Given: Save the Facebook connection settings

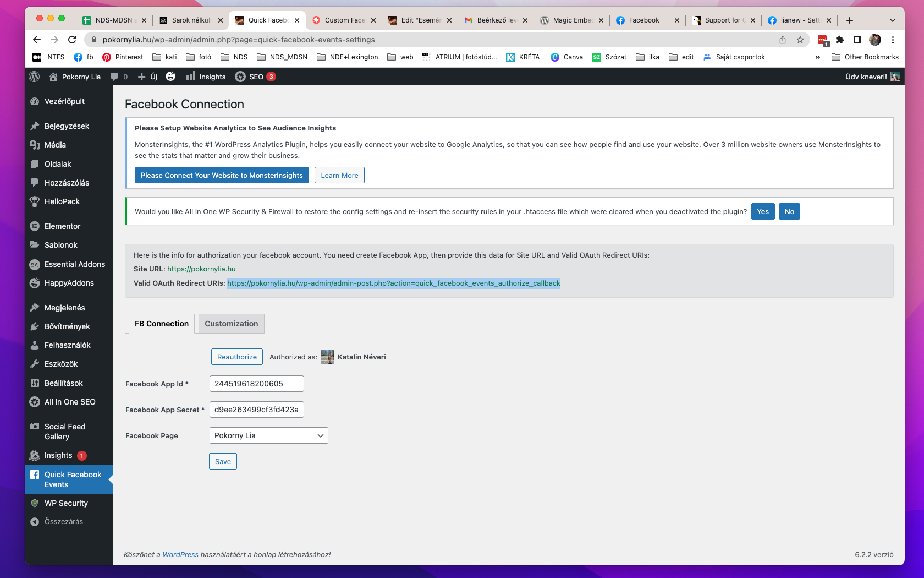Looking at the screenshot, I should coord(223,461).
